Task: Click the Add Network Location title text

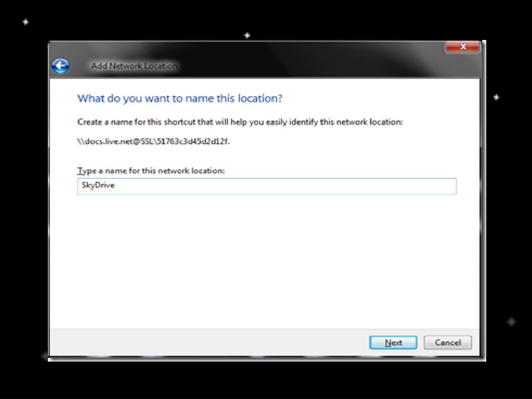Action: coord(135,66)
